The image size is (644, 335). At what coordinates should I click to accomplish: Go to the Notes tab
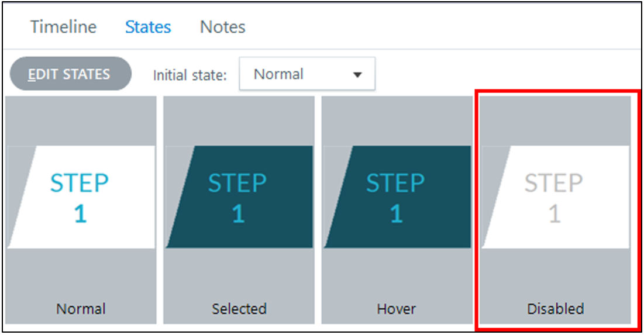(x=222, y=27)
